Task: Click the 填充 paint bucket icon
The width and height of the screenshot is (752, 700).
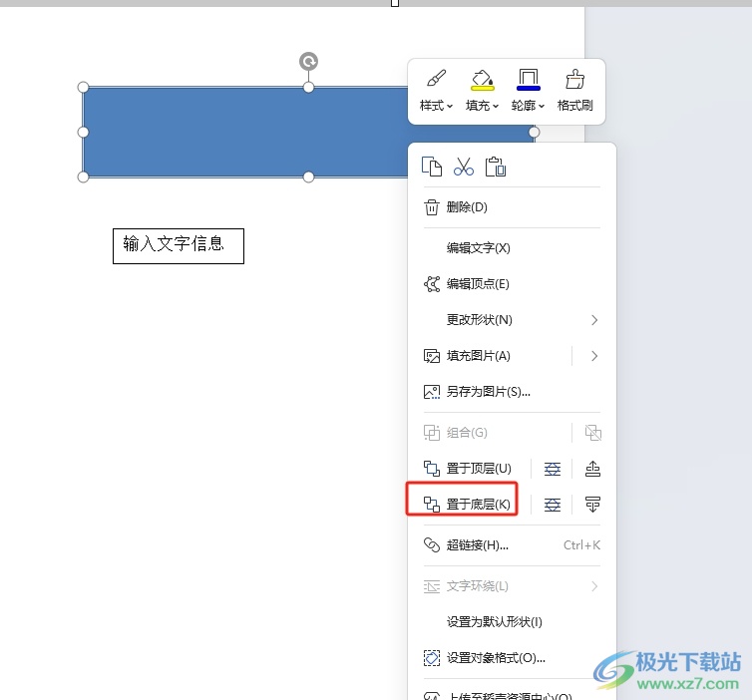Action: tap(482, 80)
